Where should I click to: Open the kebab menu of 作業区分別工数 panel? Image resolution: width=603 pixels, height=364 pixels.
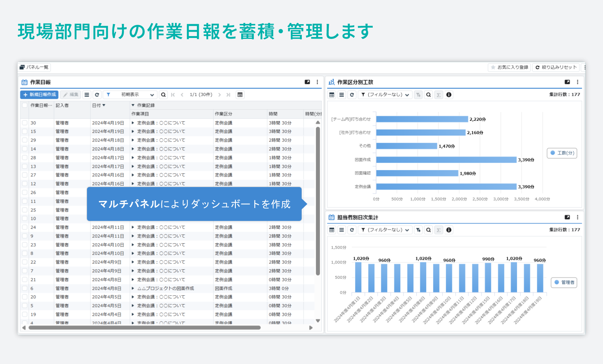578,82
